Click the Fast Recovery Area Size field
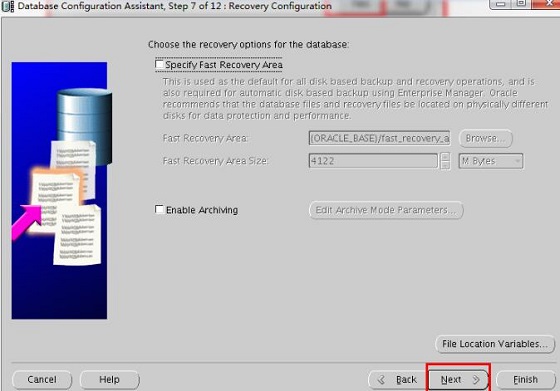 pos(373,161)
